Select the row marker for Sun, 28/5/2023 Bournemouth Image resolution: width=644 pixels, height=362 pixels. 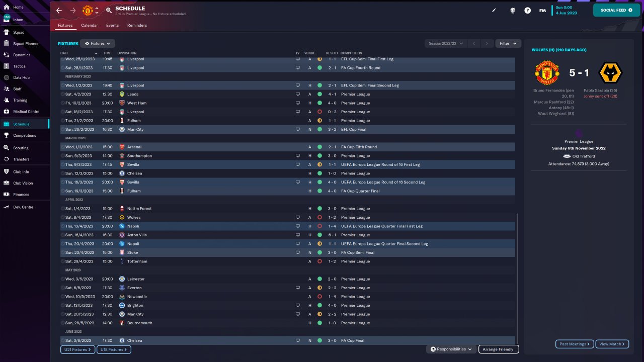63,323
